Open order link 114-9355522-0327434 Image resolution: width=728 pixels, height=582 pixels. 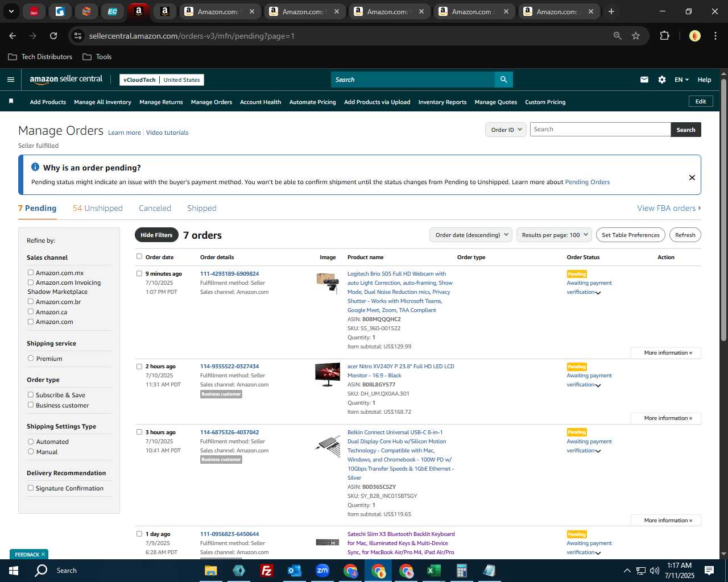point(229,366)
